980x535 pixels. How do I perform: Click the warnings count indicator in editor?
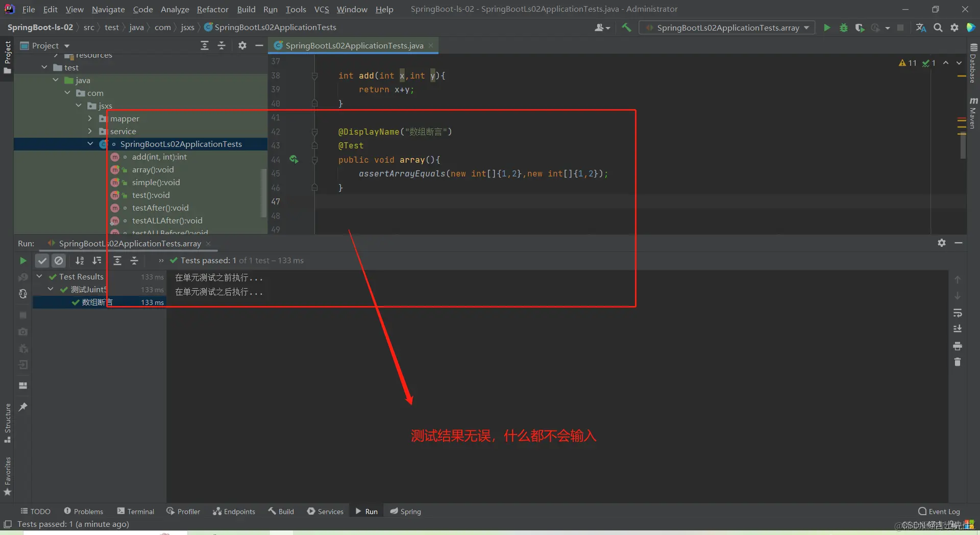click(x=908, y=63)
